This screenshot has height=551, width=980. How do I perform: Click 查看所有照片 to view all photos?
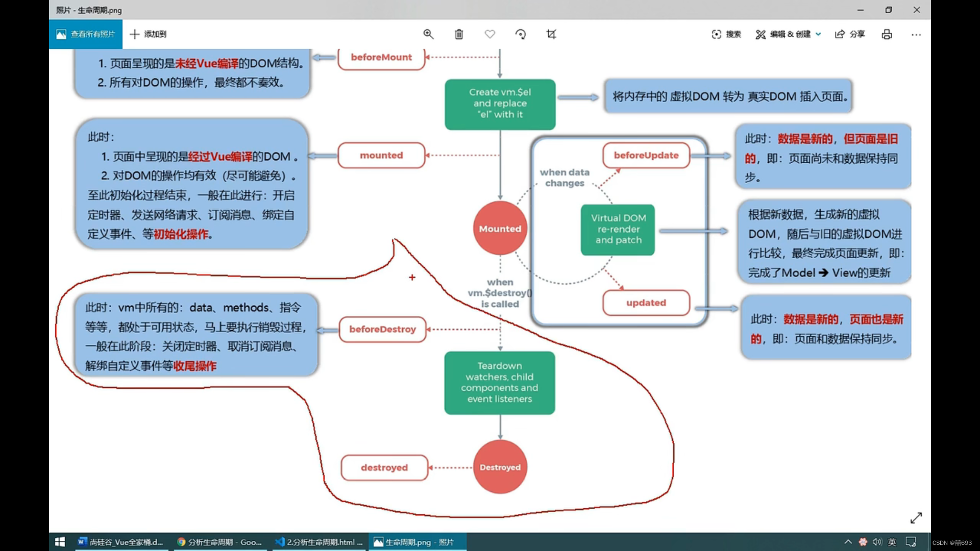pyautogui.click(x=86, y=34)
